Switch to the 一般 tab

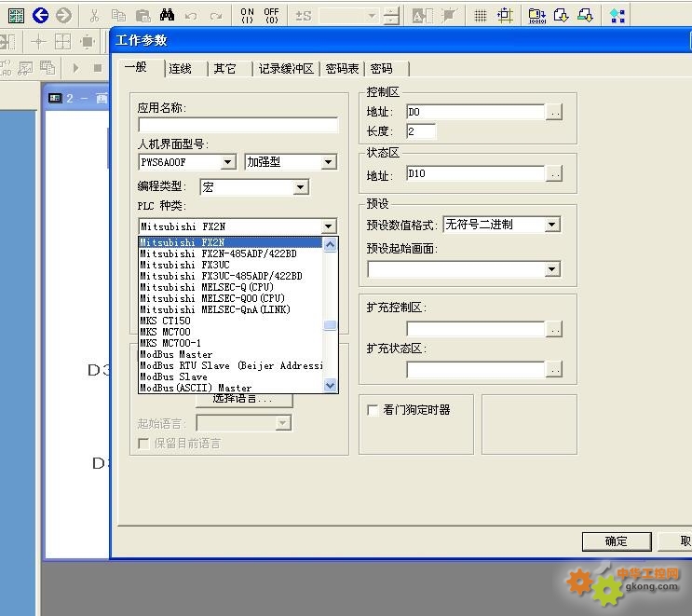coord(135,67)
